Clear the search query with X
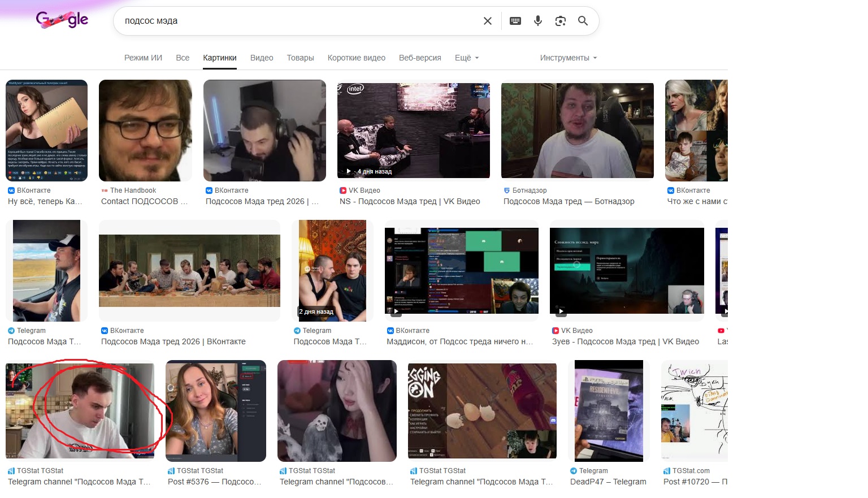This screenshot has height=498, width=868. tap(488, 21)
